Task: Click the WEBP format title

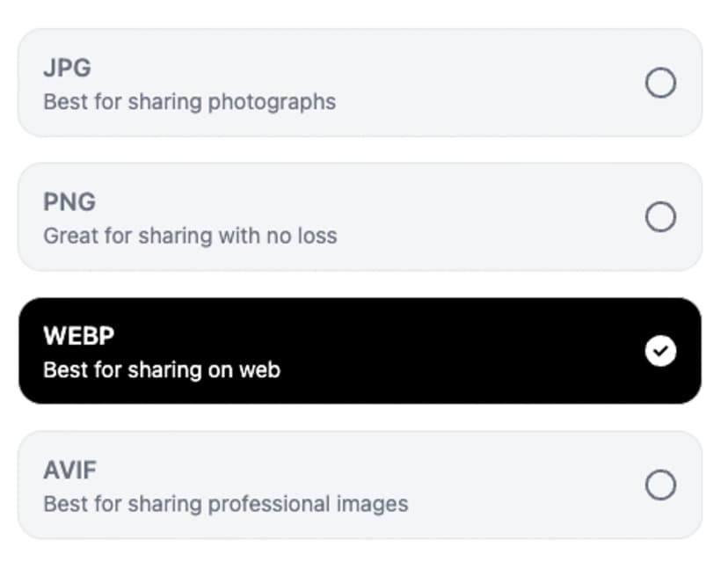Action: point(79,336)
